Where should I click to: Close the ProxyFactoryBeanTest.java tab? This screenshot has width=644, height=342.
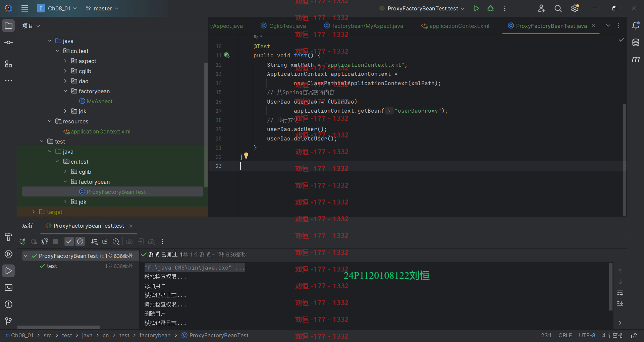pyautogui.click(x=593, y=25)
